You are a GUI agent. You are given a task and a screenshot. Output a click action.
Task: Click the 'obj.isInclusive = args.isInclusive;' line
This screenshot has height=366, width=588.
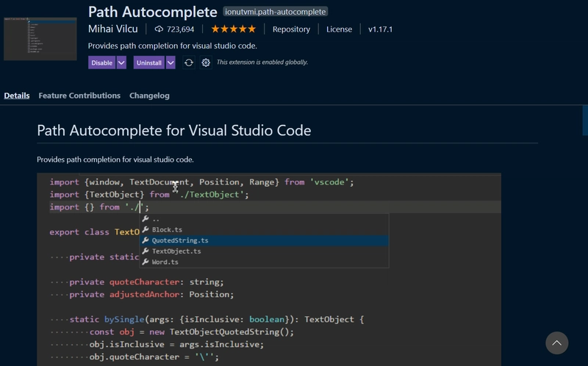click(176, 344)
